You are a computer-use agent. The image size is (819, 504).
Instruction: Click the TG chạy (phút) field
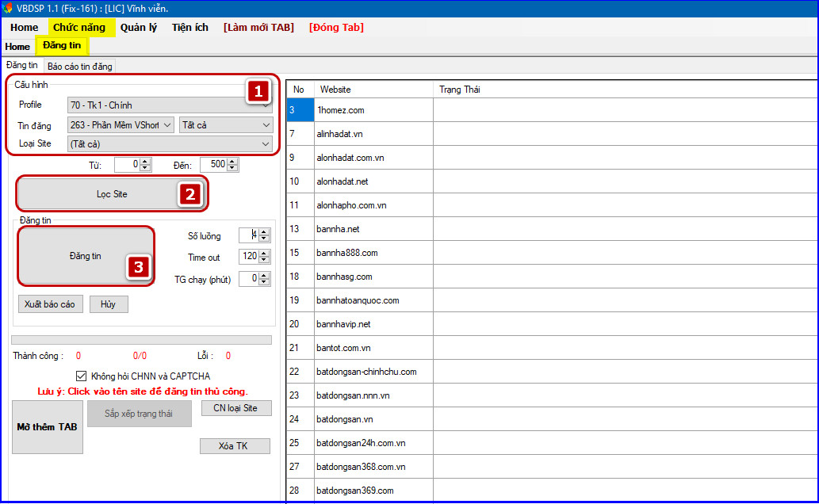(249, 279)
